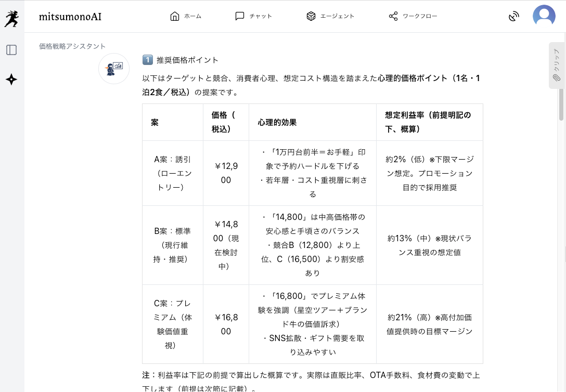Expand the クリップ side tab

[556, 65]
